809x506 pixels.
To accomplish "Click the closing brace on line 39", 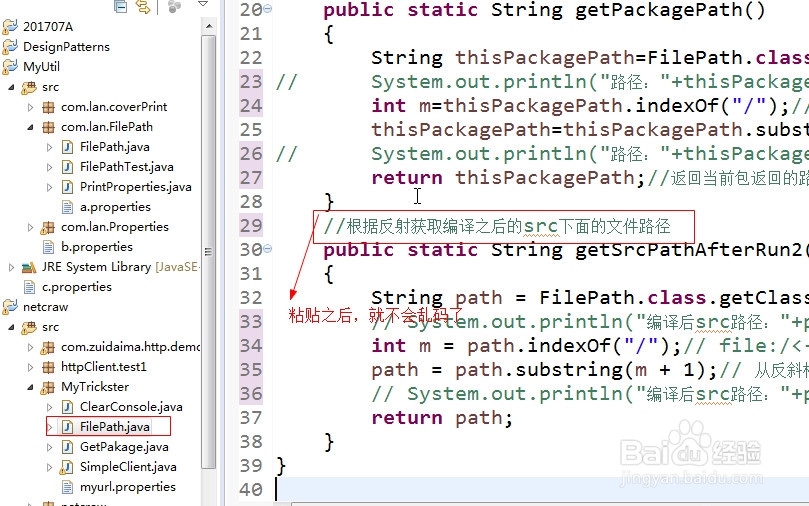I will coord(281,466).
